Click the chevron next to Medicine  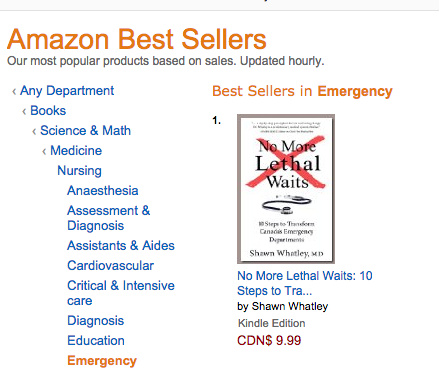pyautogui.click(x=44, y=151)
